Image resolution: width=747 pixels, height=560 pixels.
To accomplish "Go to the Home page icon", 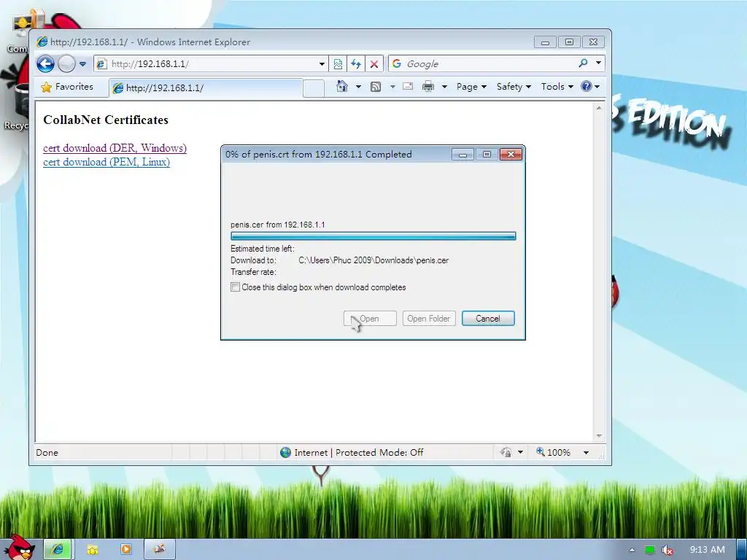I will pyautogui.click(x=342, y=86).
